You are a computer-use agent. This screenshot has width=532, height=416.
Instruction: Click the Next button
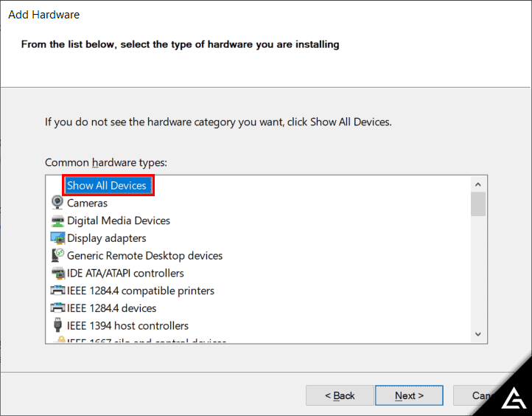point(409,395)
